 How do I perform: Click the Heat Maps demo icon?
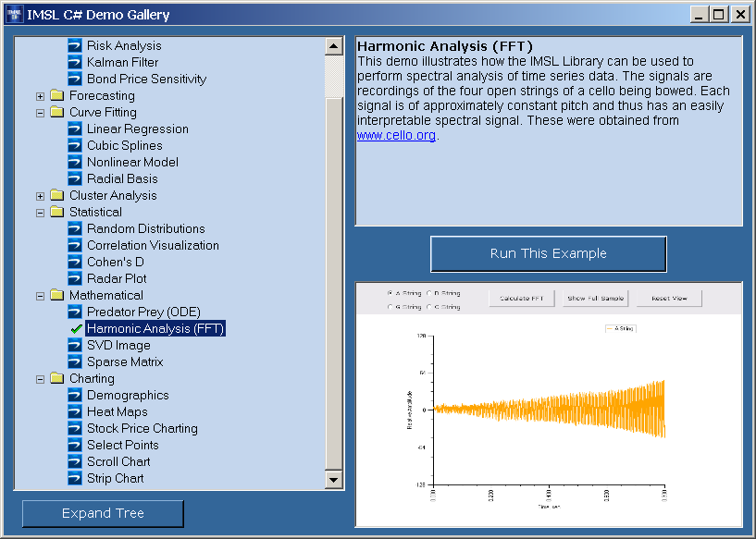75,411
